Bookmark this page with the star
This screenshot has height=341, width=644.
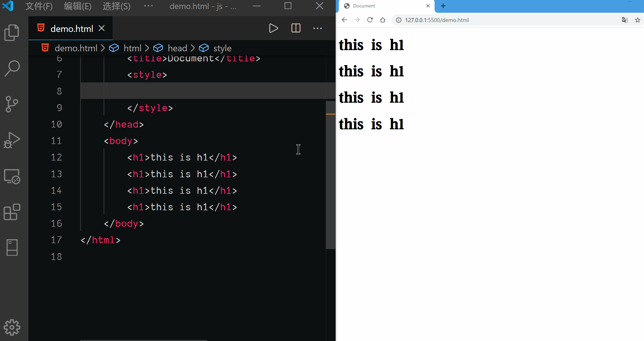pyautogui.click(x=638, y=20)
